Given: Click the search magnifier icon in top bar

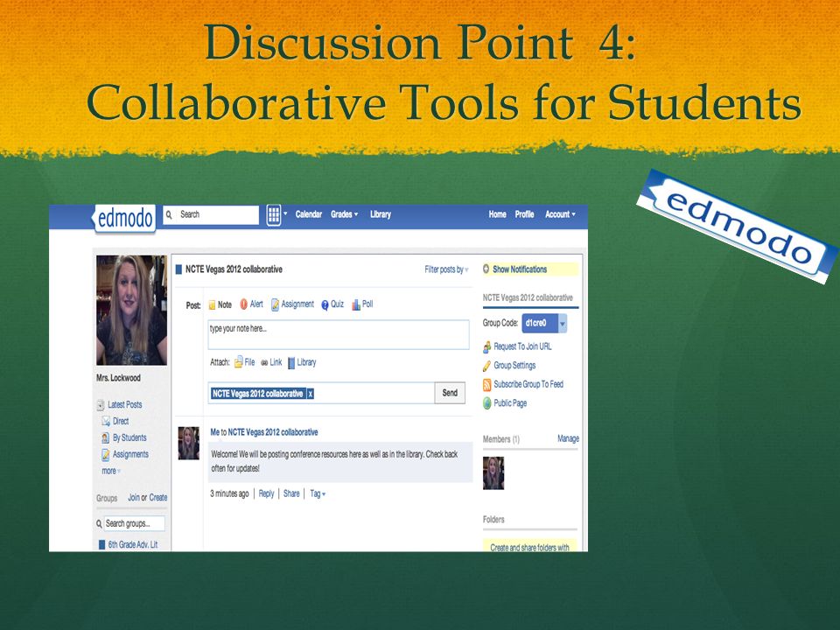Looking at the screenshot, I should pos(169,215).
